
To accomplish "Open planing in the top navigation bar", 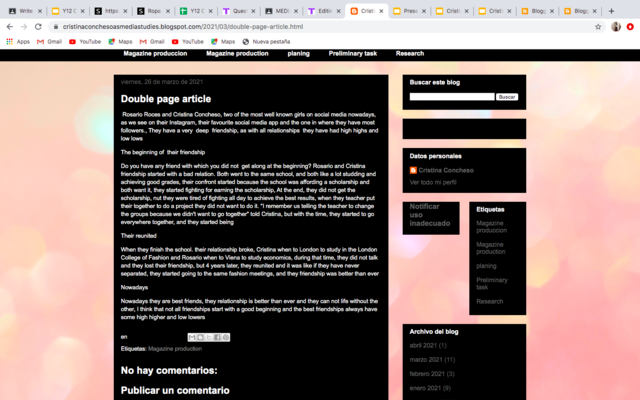I will coord(298,53).
